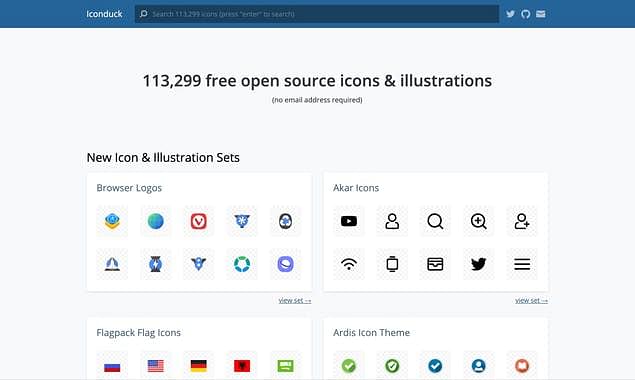This screenshot has width=635, height=380.
Task: Select the watch device icon in Akar Icons
Action: point(392,264)
